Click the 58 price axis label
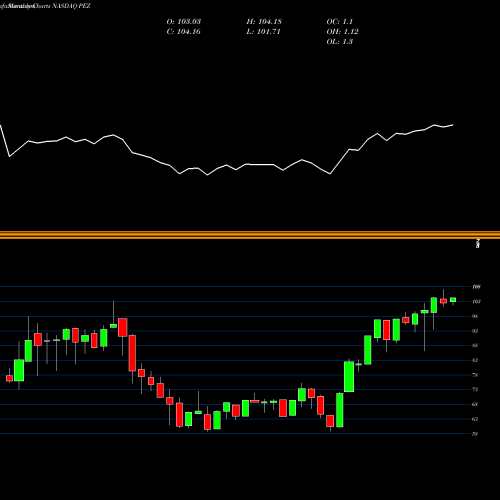500x500 pixels. coord(476,434)
